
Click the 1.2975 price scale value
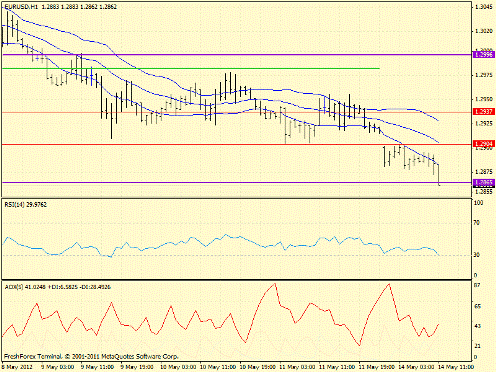pyautogui.click(x=483, y=75)
